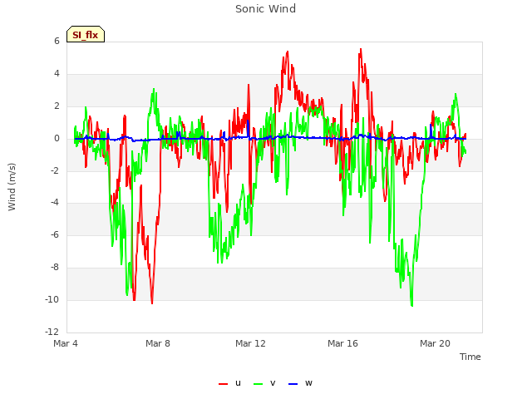Click the -10 y-axis tick label
The height and width of the screenshot is (399, 532).
52,299
